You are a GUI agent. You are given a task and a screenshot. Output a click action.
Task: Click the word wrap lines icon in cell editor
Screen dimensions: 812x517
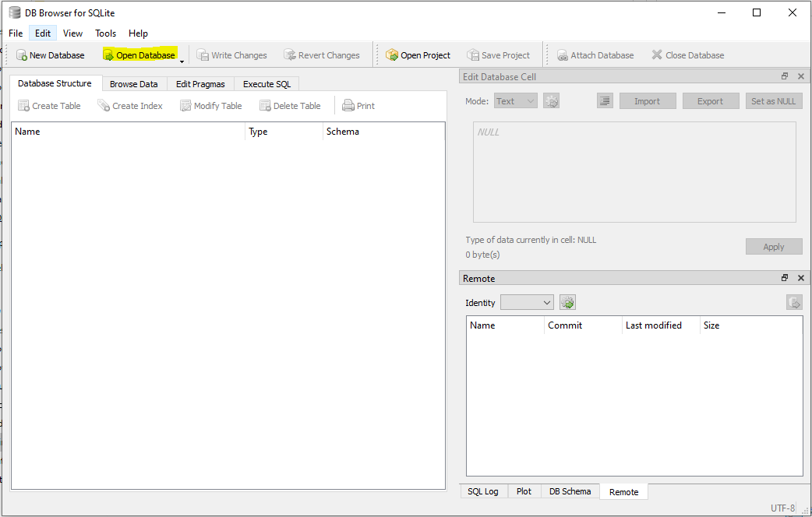[605, 101]
